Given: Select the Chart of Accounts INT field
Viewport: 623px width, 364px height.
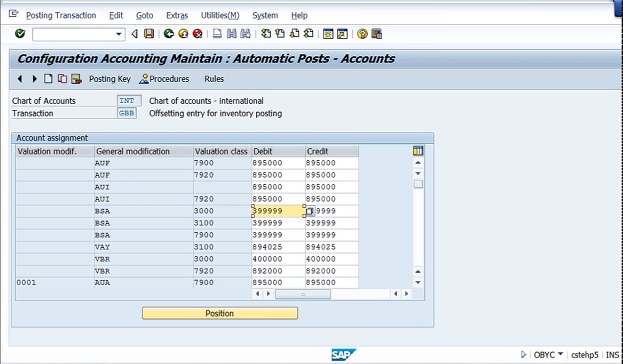Looking at the screenshot, I should coord(129,100).
